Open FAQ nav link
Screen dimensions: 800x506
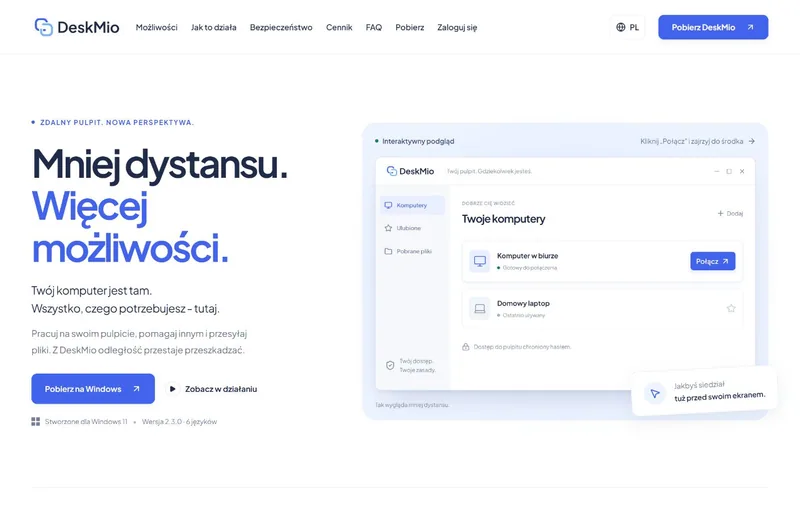373,28
